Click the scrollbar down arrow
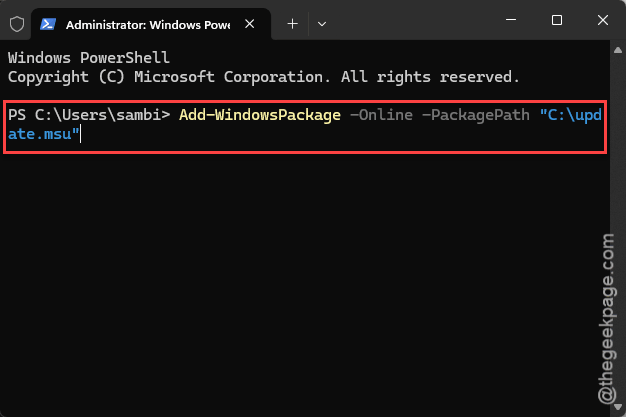The image size is (626, 417). [x=618, y=407]
